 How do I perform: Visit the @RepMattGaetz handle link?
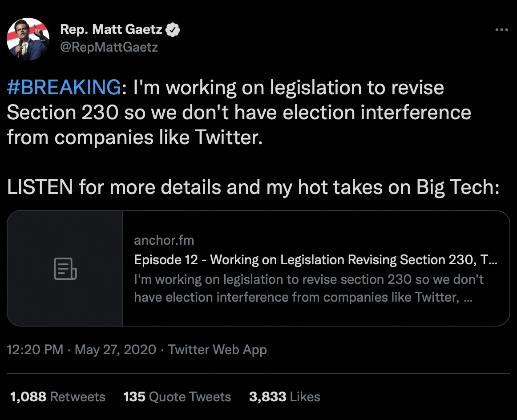tap(109, 47)
